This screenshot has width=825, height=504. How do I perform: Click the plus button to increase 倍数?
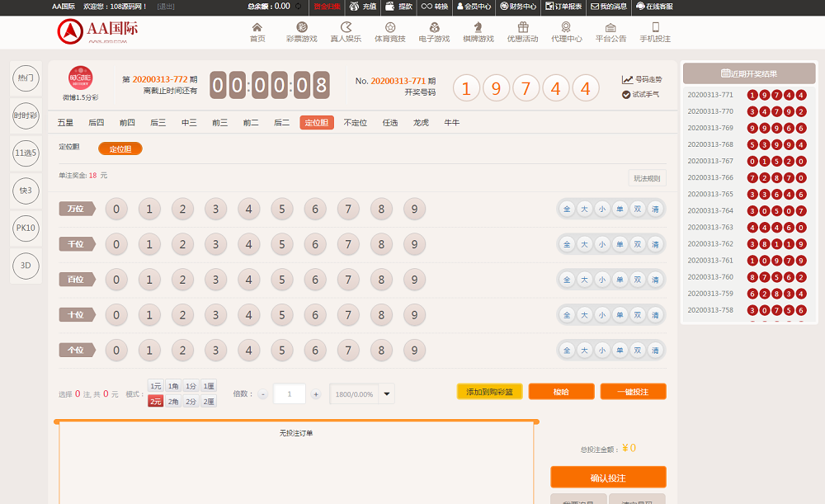coord(315,394)
